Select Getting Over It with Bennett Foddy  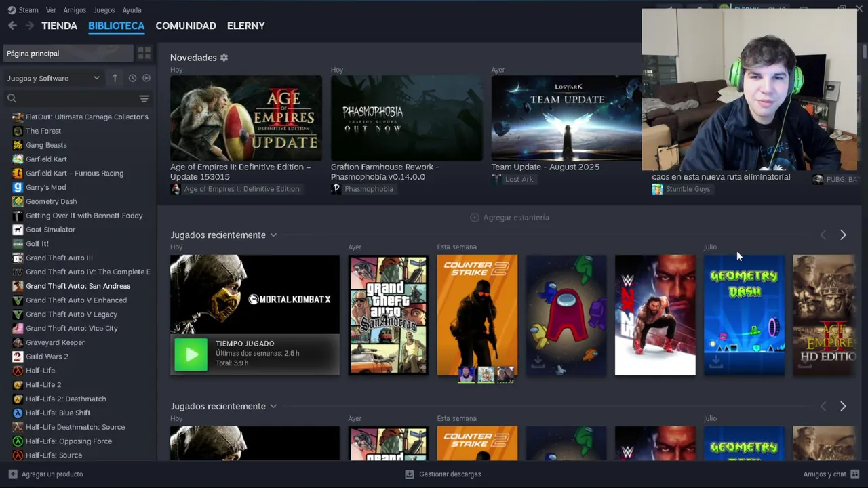pos(84,216)
